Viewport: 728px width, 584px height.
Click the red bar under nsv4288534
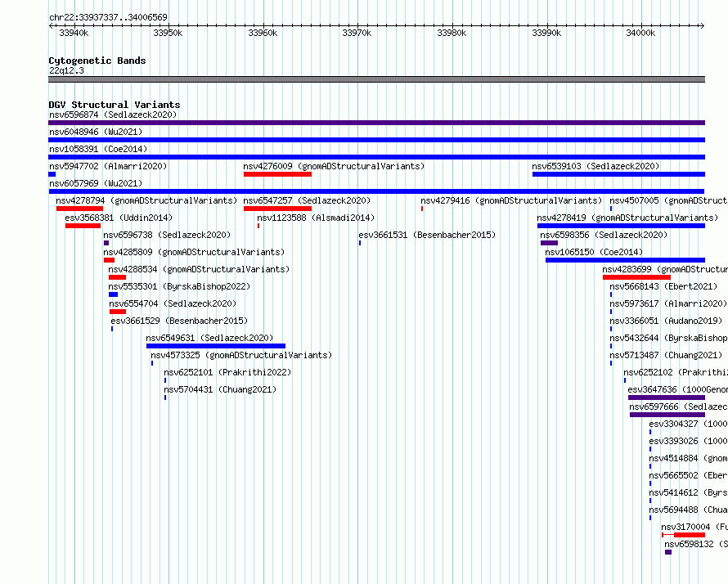point(118,277)
